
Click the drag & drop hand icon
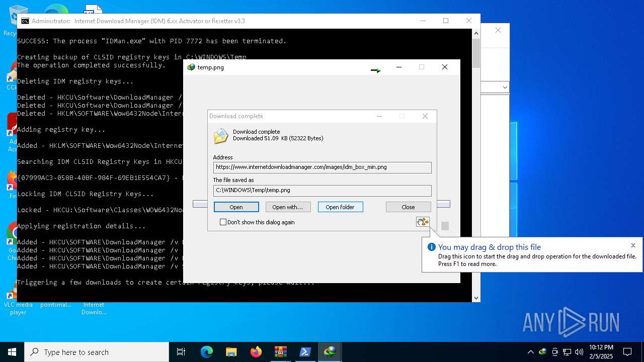click(422, 222)
